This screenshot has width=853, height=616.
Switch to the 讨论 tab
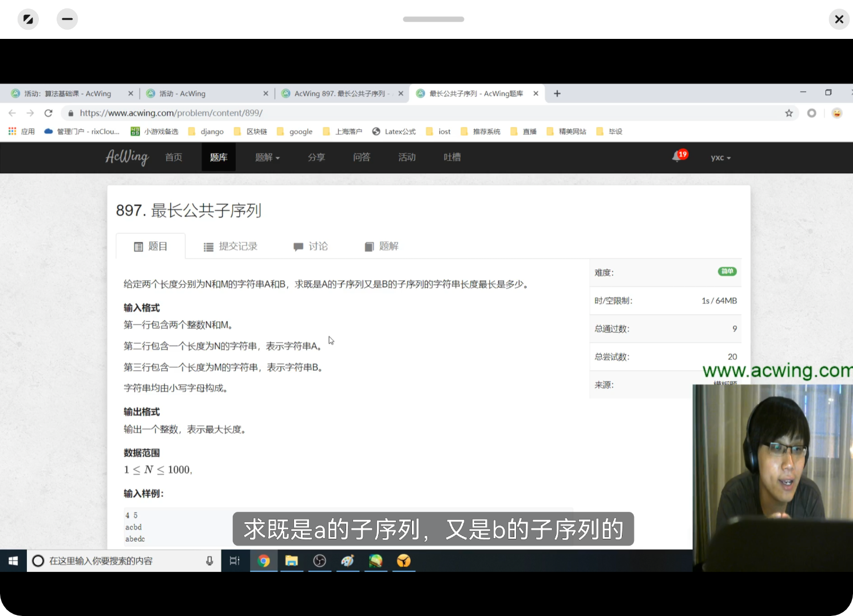tap(311, 246)
